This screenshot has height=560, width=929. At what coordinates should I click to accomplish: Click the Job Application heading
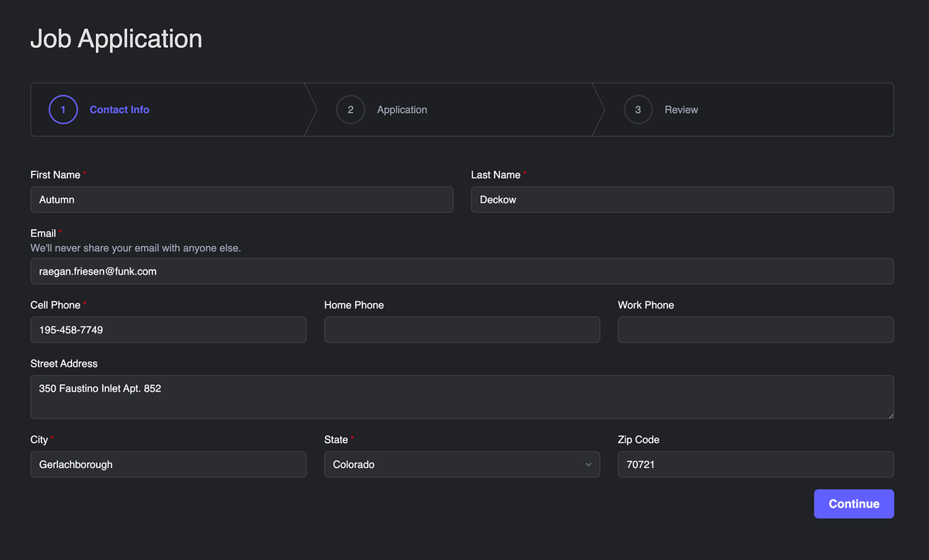116,39
